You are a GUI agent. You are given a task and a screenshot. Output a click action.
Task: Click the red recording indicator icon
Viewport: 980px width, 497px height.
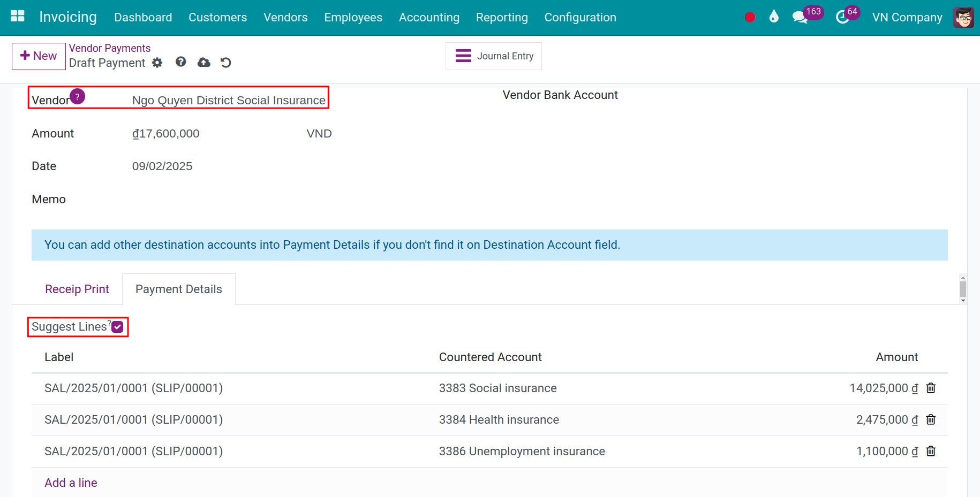point(750,17)
